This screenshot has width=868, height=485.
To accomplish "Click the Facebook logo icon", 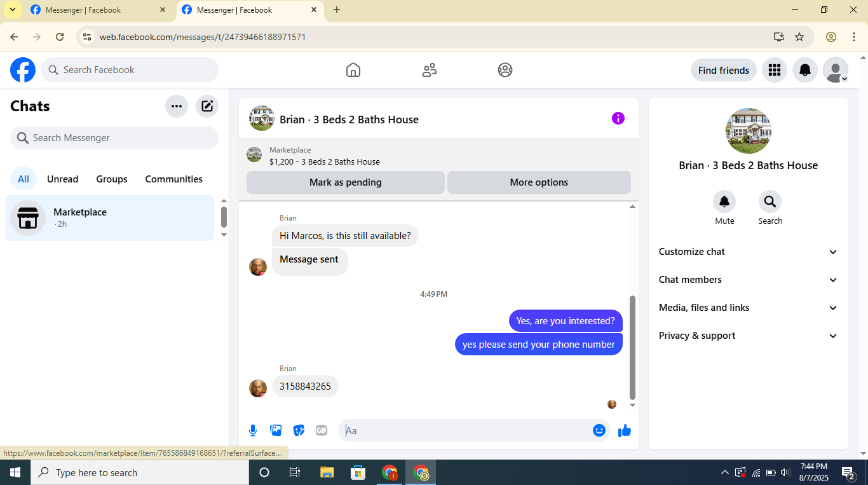I will (x=23, y=70).
